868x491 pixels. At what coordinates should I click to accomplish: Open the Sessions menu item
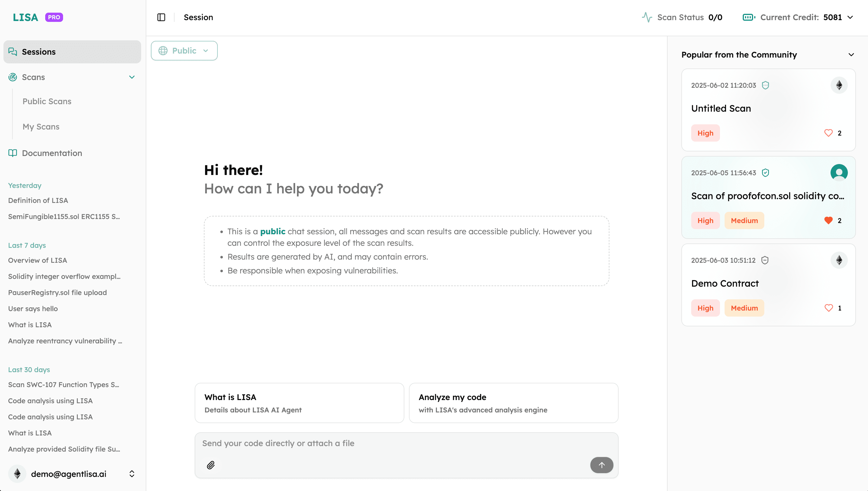72,52
